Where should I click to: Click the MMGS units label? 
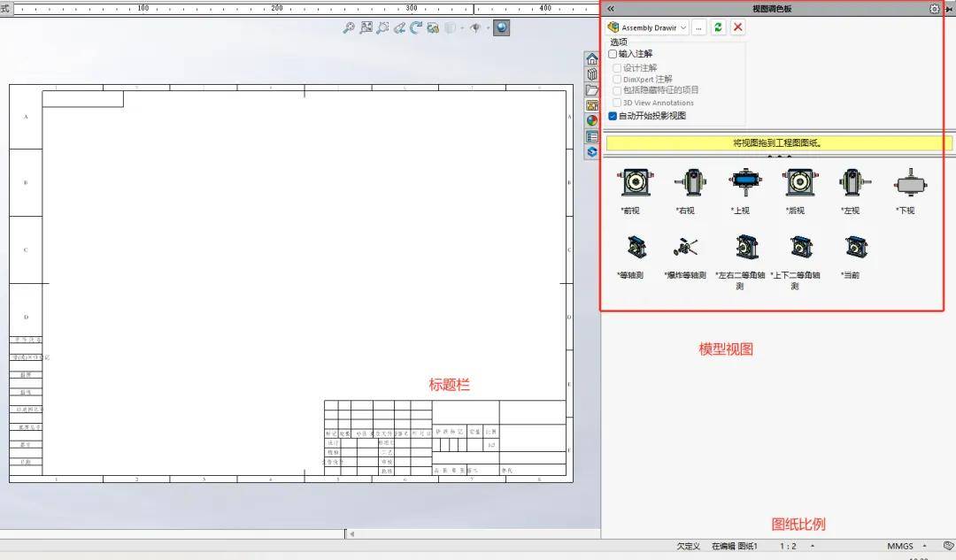(900, 546)
